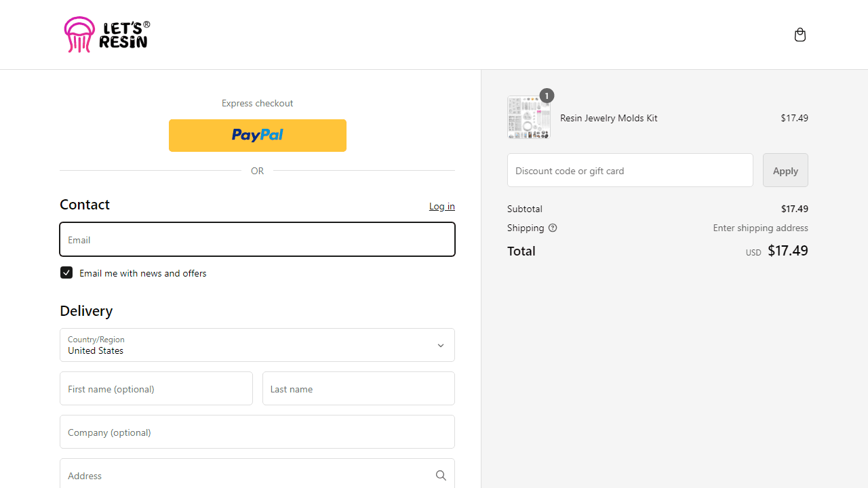Screen dimensions: 868x488
Task: Click the quantity badge on product image
Action: click(x=547, y=96)
